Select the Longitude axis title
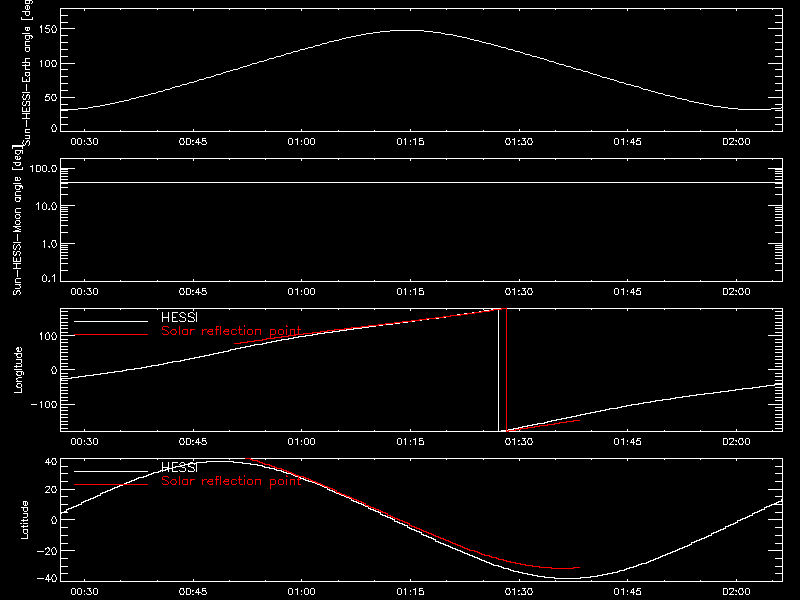Viewport: 800px width, 600px height. tap(18, 370)
